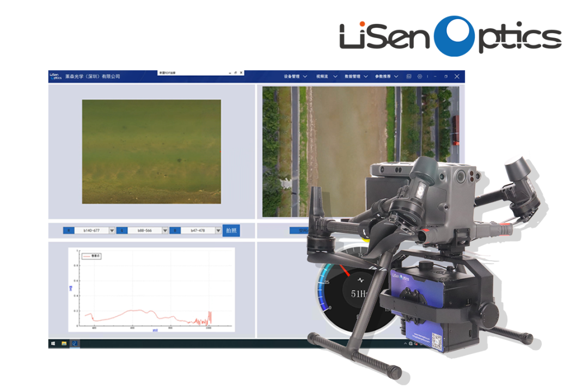Click the aerial river video view
The height and width of the screenshot is (392, 588).
tap(360, 151)
